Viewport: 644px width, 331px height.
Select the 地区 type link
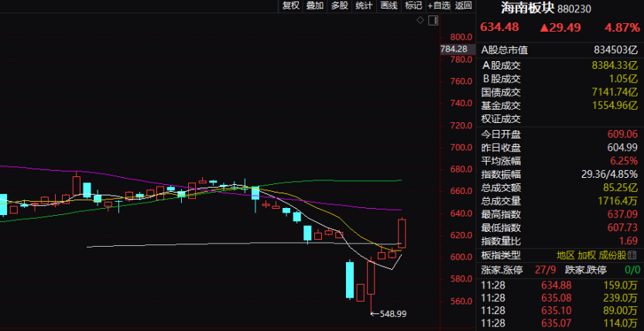click(566, 255)
